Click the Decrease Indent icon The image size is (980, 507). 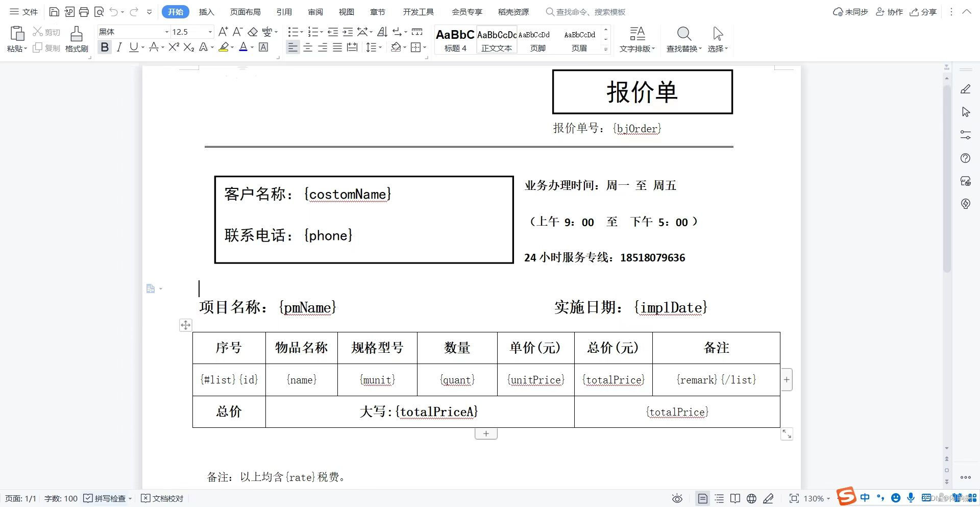[333, 32]
